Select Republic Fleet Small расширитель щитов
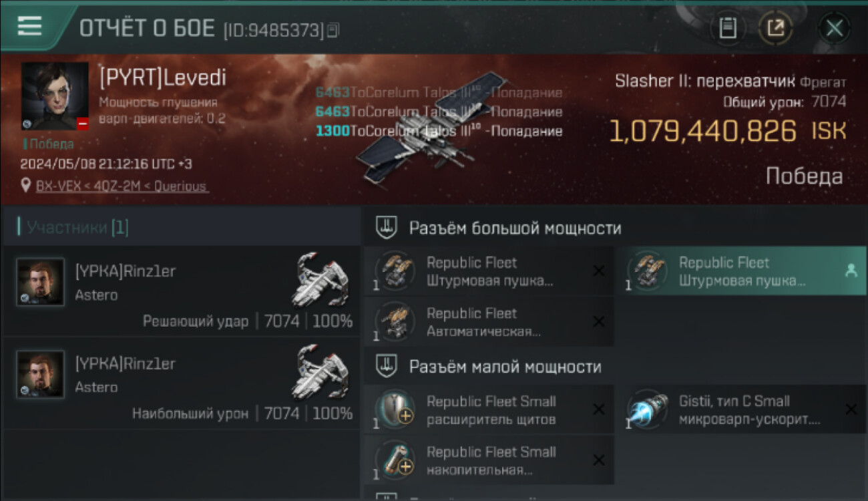Viewport: 868px width, 501px height. [x=489, y=410]
